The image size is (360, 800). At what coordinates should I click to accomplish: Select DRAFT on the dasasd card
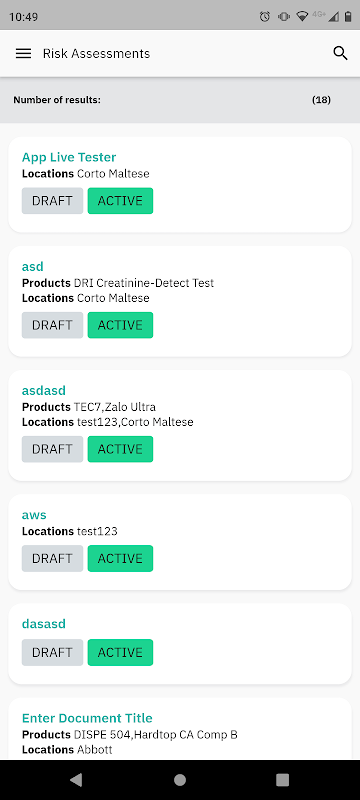[x=52, y=653]
